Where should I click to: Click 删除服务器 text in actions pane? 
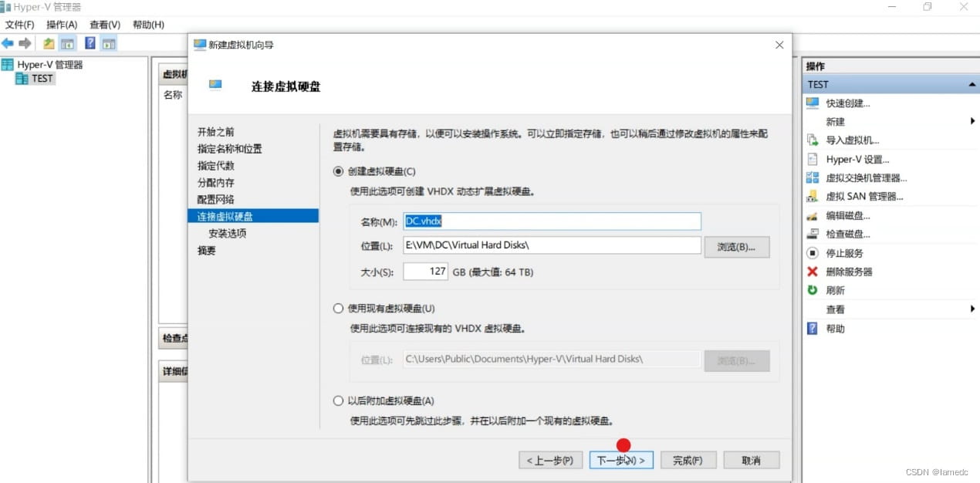pos(849,272)
